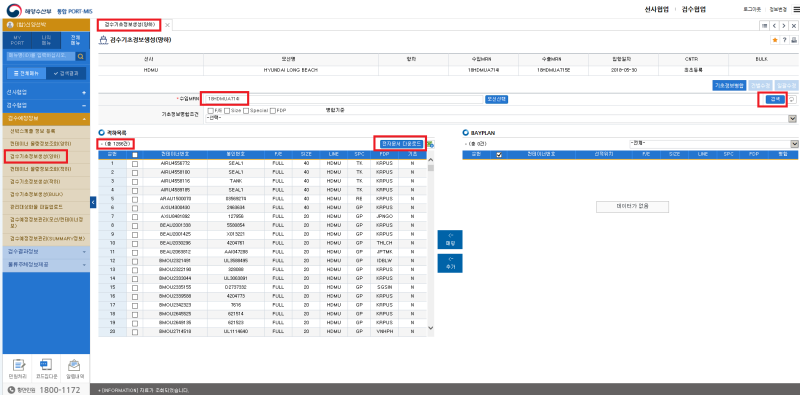Click the cargo list scrollbar down arrow
The height and width of the screenshot is (395, 800).
[430, 328]
